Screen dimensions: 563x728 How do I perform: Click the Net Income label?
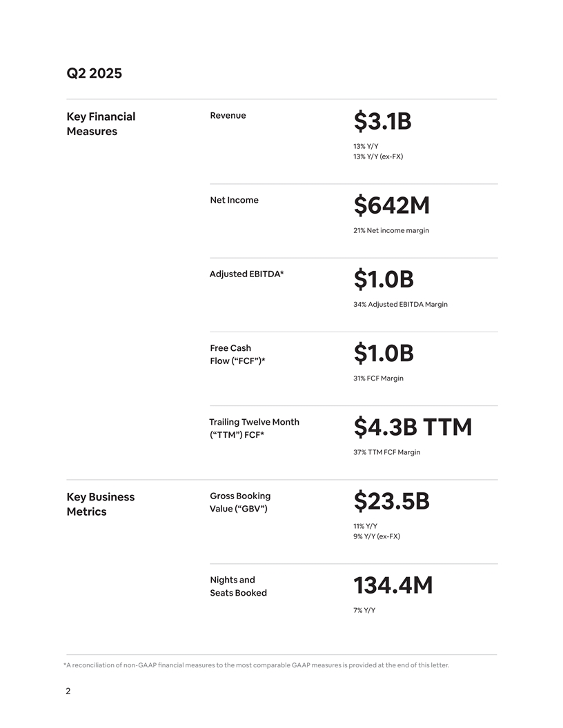tap(234, 200)
